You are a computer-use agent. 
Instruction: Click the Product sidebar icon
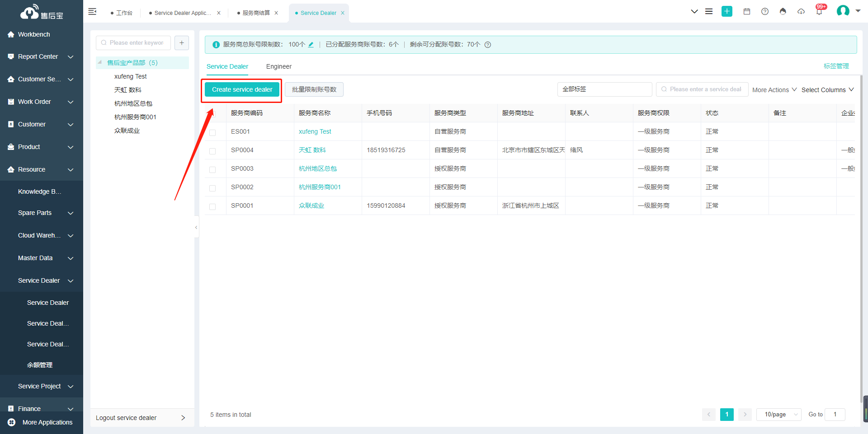[11, 147]
